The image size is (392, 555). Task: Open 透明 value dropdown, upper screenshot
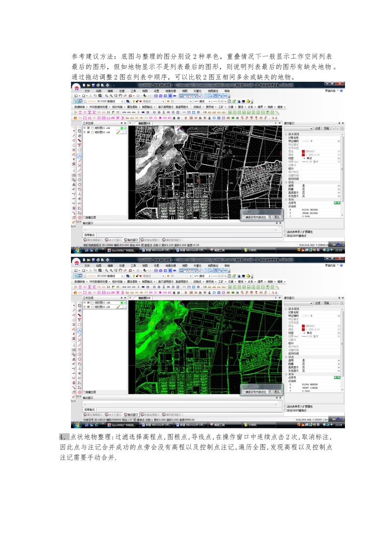point(339,186)
